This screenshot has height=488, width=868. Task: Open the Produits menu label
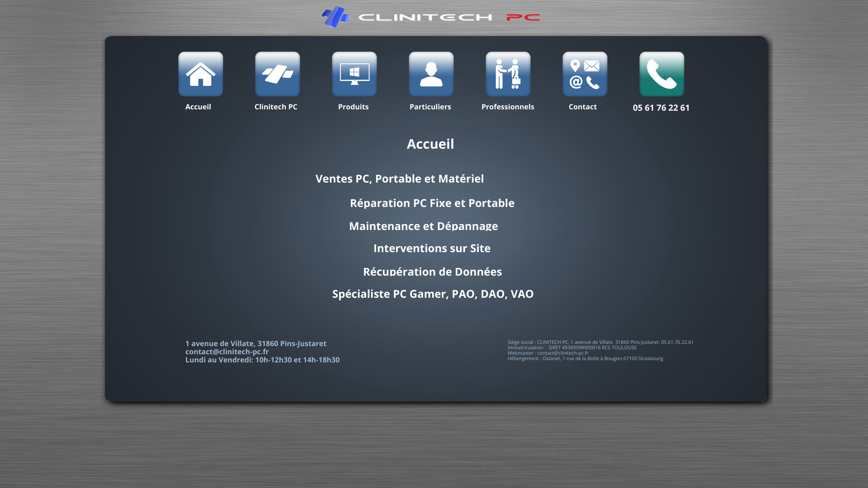point(354,107)
